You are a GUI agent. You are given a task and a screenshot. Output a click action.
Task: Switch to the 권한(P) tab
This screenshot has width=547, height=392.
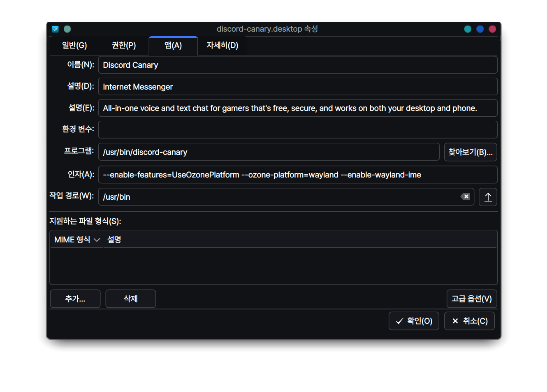pyautogui.click(x=124, y=46)
